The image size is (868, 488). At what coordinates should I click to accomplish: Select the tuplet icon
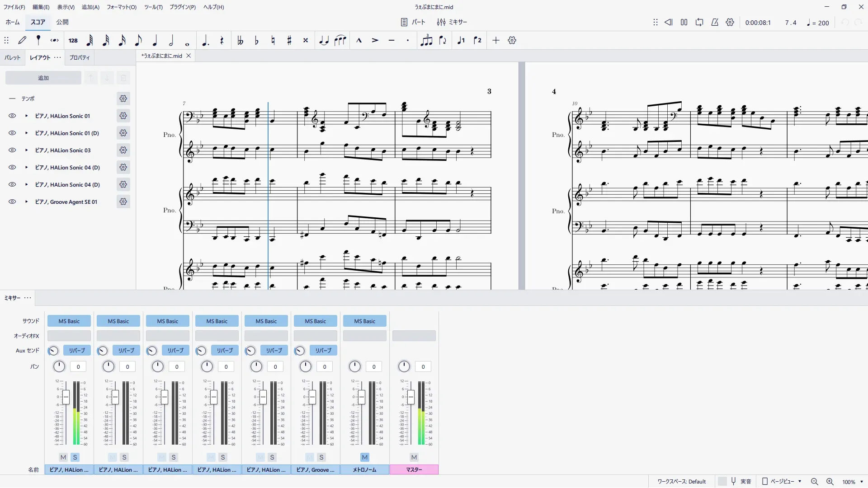(426, 40)
